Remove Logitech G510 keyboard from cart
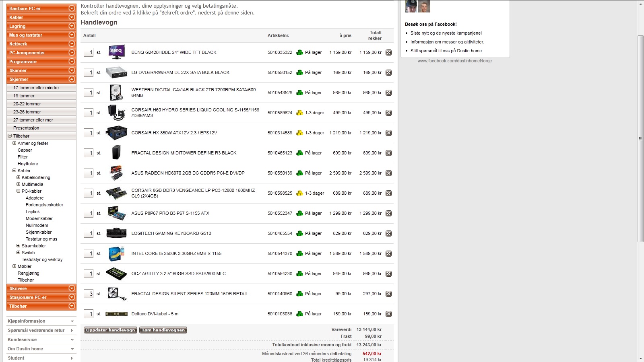The height and width of the screenshot is (362, 644). 388,233
